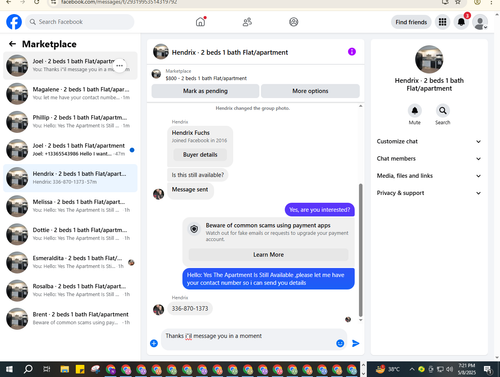This screenshot has height=377, width=500.
Task: Click the 'Is this still available?' message
Action: pyautogui.click(x=198, y=175)
